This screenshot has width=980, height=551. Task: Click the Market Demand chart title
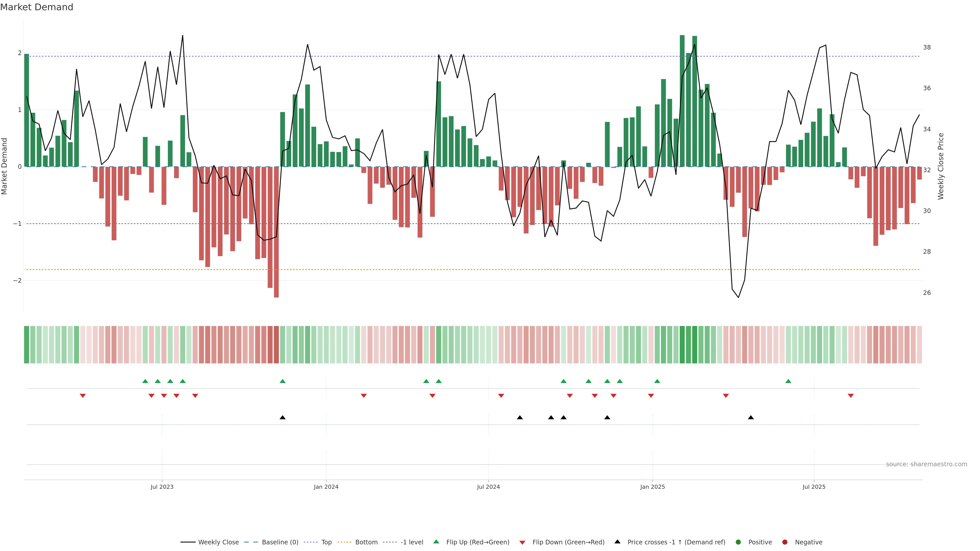tap(36, 7)
